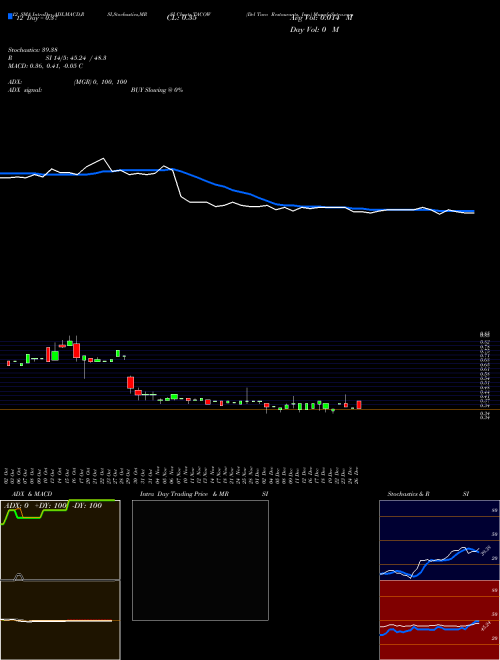
Task: Click the '-DY: 100' readout in ADX panel
Action: [88, 506]
